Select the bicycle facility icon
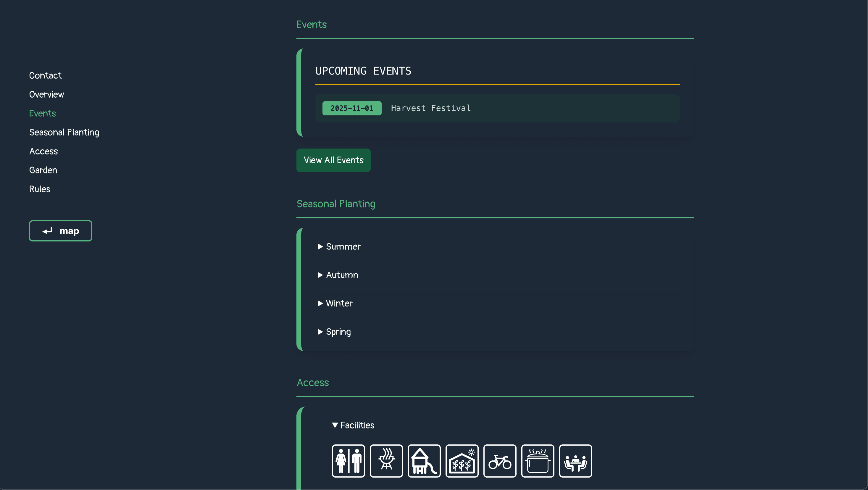 [x=500, y=461]
